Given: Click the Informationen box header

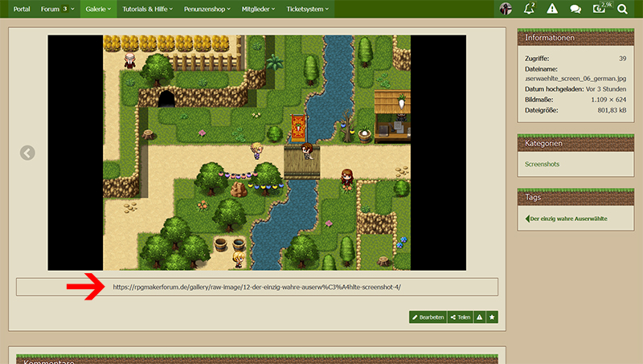Looking at the screenshot, I should pyautogui.click(x=575, y=37).
